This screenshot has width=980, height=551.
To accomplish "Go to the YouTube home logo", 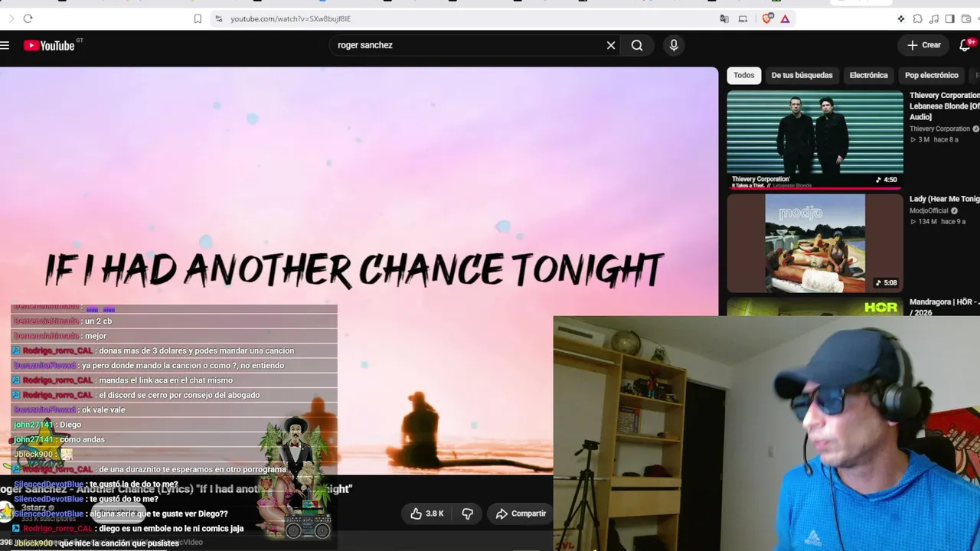I will [x=49, y=45].
